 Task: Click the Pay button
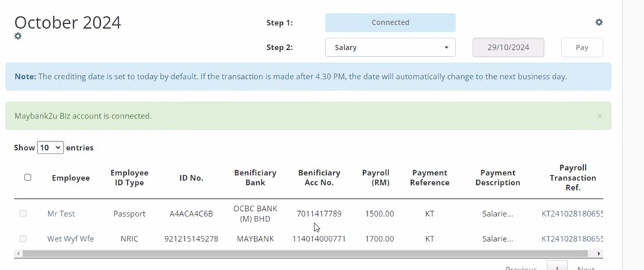[582, 47]
